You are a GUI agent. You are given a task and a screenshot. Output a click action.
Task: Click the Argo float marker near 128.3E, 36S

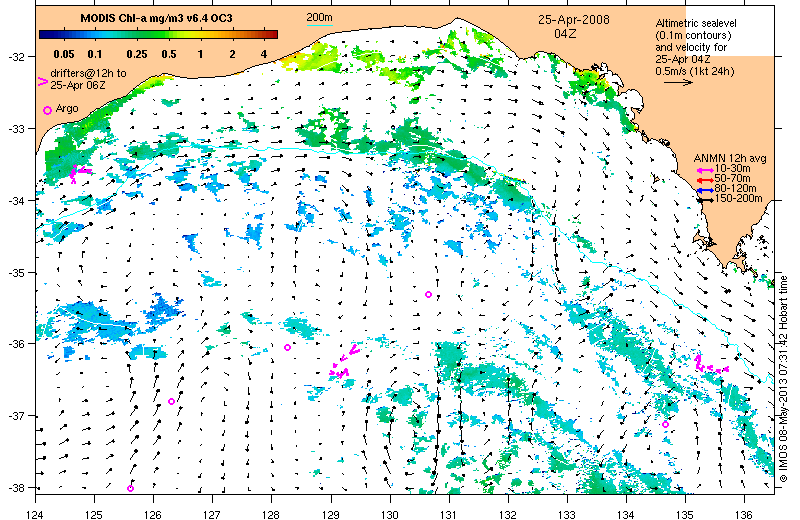tap(288, 348)
